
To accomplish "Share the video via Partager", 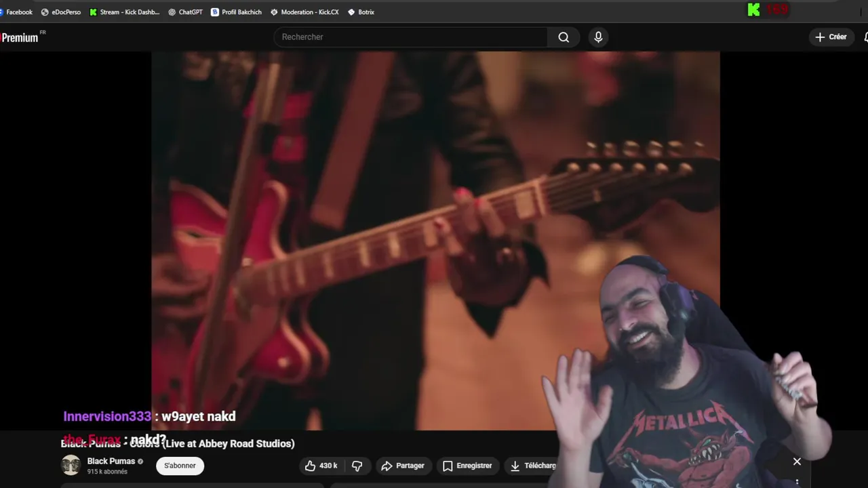I will coord(403,466).
